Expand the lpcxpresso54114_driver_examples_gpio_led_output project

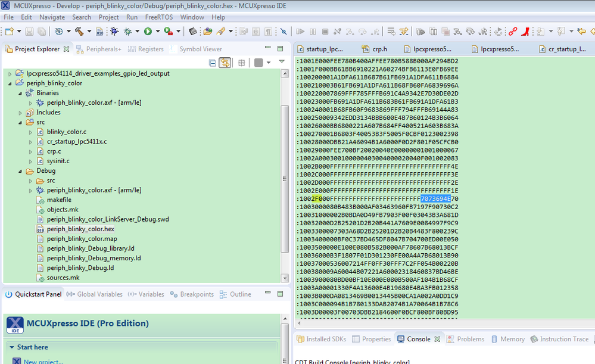(x=10, y=74)
